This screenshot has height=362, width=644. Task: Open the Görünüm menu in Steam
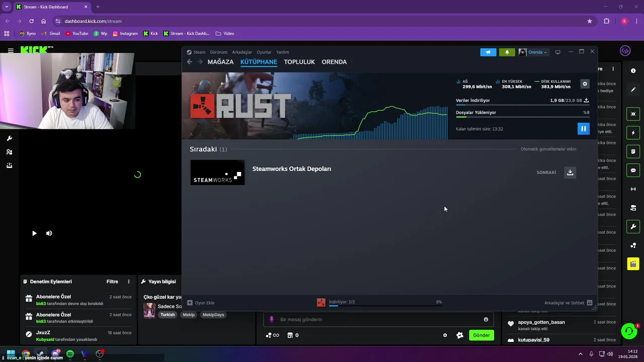pyautogui.click(x=218, y=52)
